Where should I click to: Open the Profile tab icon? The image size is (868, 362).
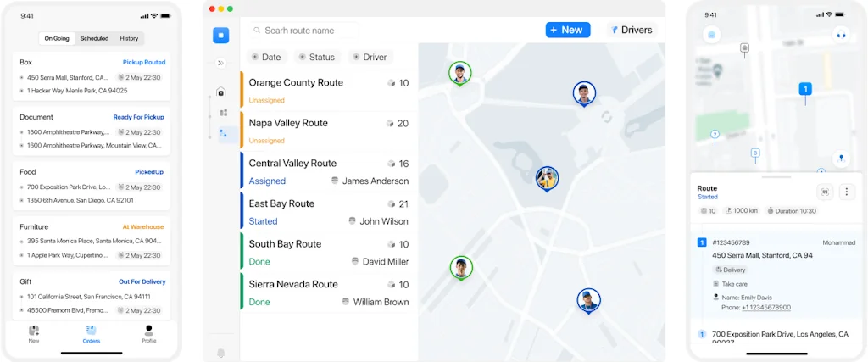pyautogui.click(x=148, y=334)
